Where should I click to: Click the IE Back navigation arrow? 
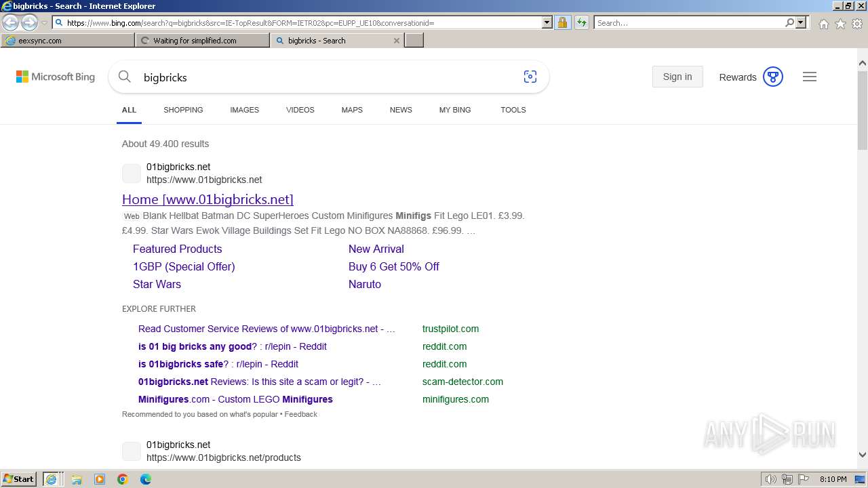pos(11,23)
